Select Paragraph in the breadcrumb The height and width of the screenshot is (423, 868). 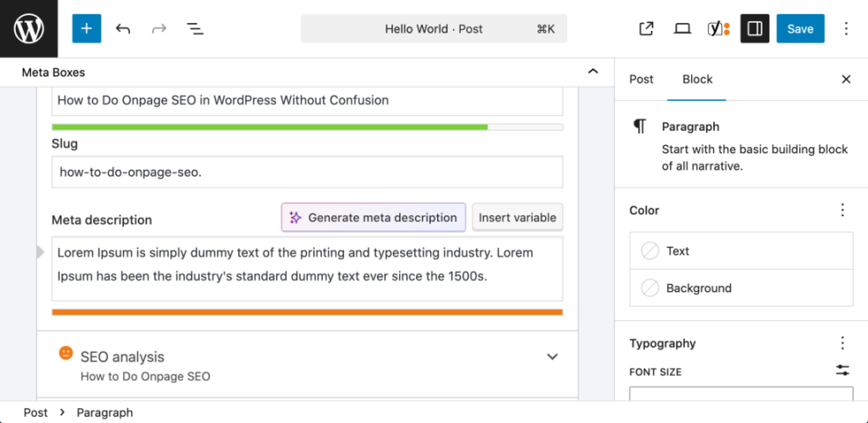105,412
